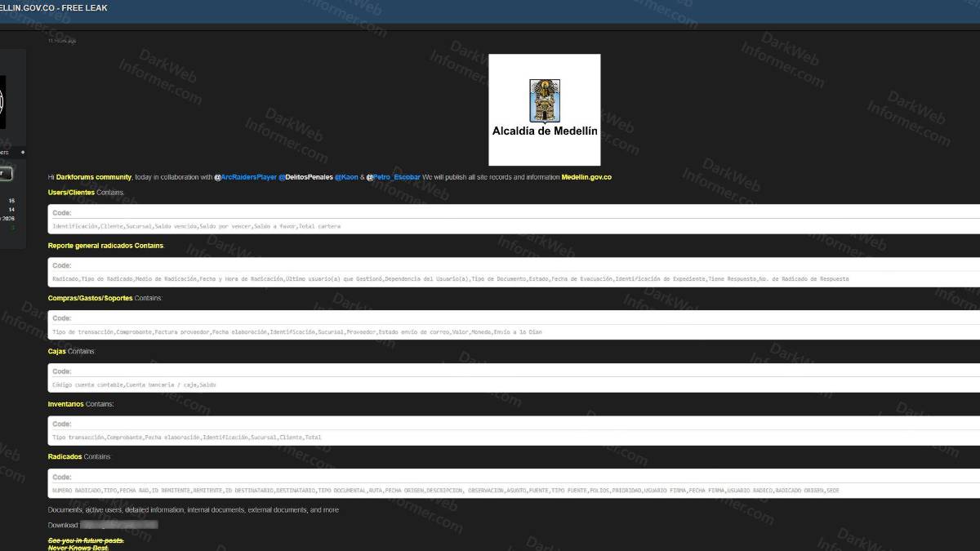Visit the @Kaon user profile link
Screen dimensions: 980x551
click(x=346, y=177)
